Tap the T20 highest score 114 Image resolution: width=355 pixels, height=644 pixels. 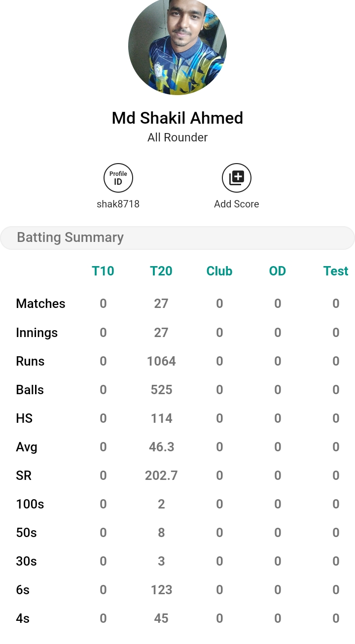(161, 418)
